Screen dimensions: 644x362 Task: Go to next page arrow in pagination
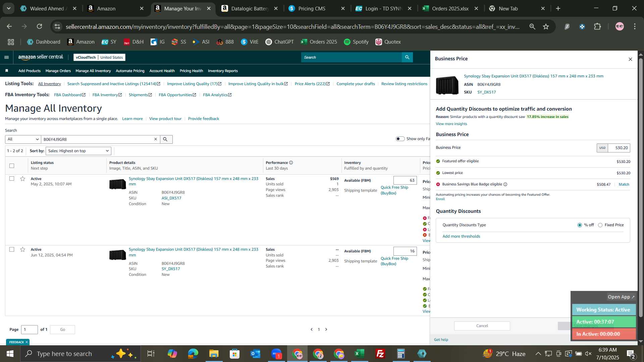point(326,329)
